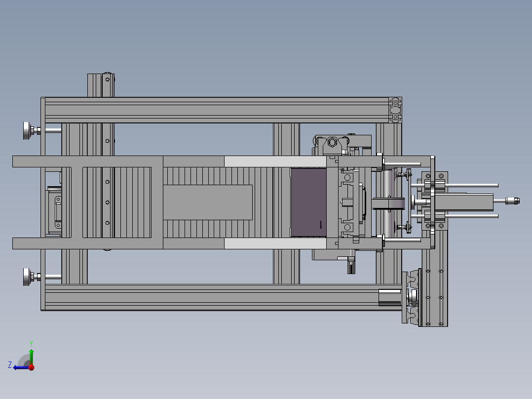Select the extrusion end profile at the top-right corner
532x399 pixels.
point(395,110)
